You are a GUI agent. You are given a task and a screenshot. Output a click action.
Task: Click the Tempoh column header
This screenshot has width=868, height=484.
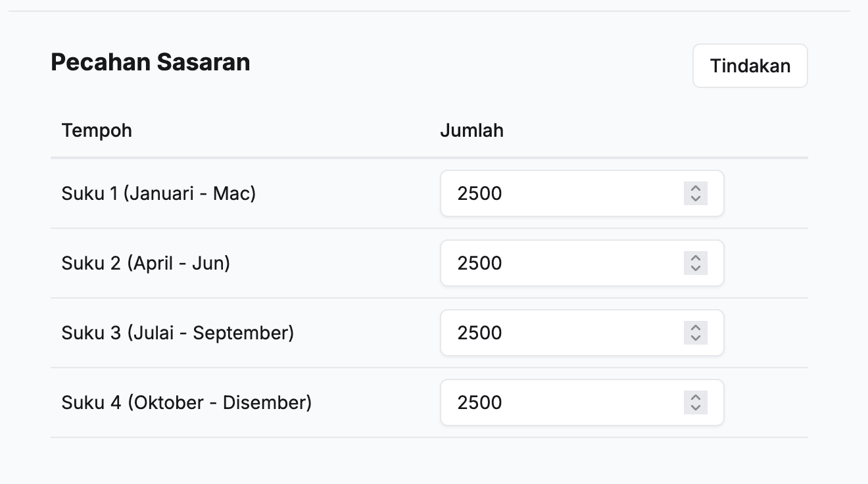pos(97,130)
